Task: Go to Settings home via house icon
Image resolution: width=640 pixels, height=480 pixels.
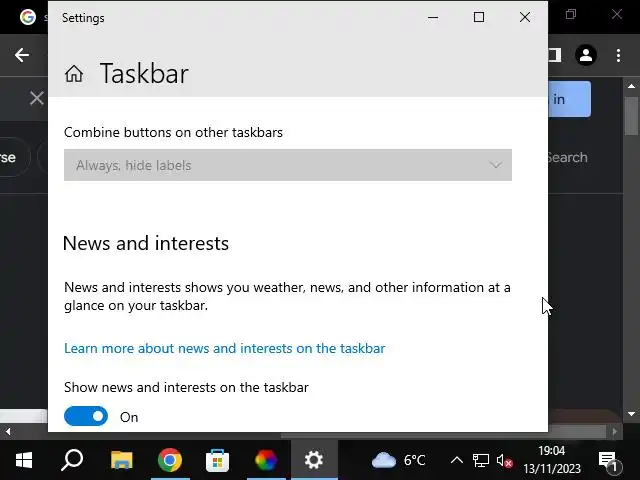Action: pos(74,74)
